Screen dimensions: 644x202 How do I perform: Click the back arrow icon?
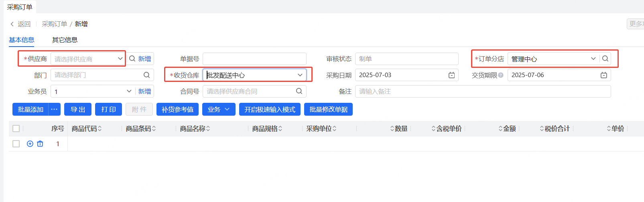(x=12, y=24)
